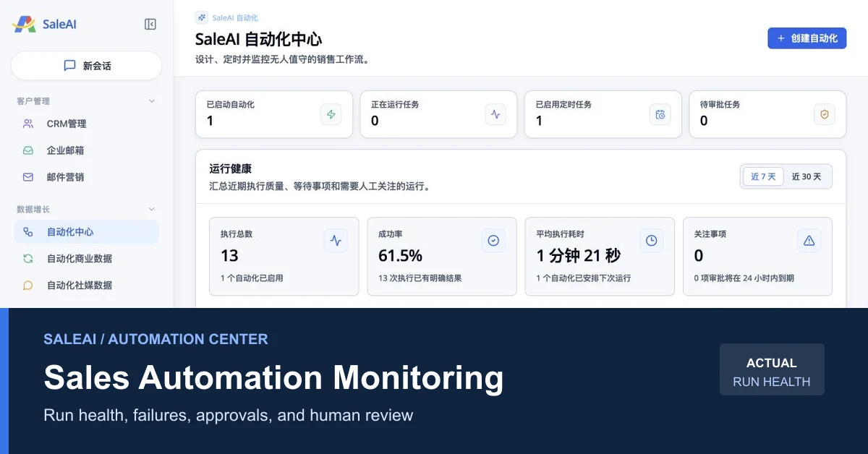Click the message icon in 新会话 button
The height and width of the screenshot is (454, 868).
click(x=69, y=65)
